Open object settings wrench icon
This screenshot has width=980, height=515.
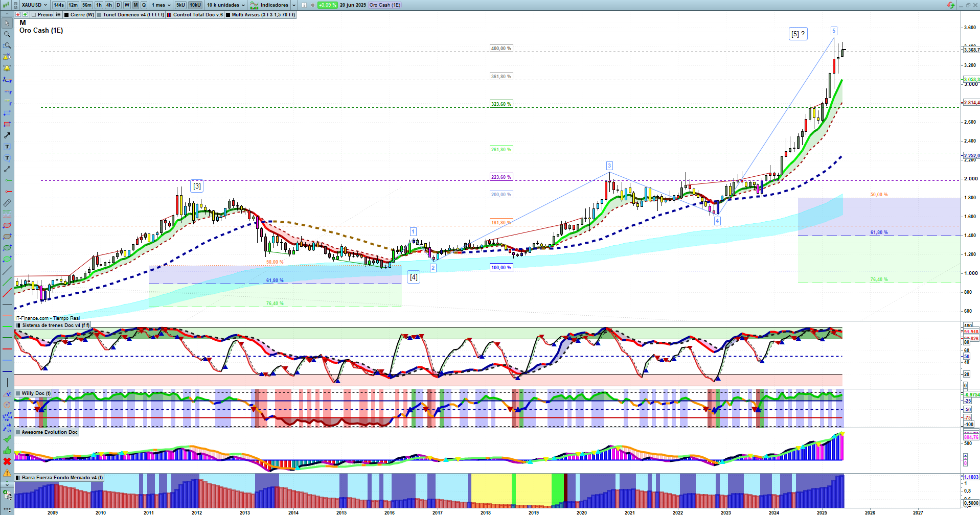click(7, 495)
